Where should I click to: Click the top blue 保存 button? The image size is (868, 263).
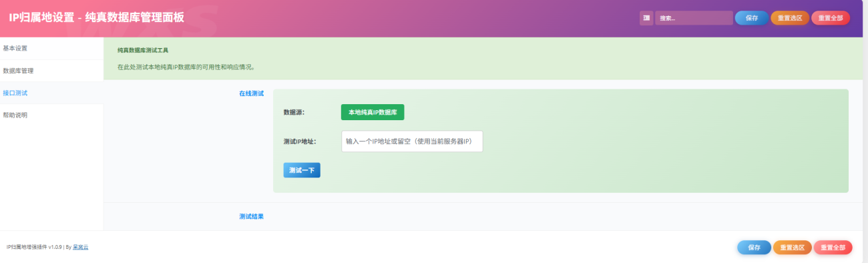[x=752, y=18]
